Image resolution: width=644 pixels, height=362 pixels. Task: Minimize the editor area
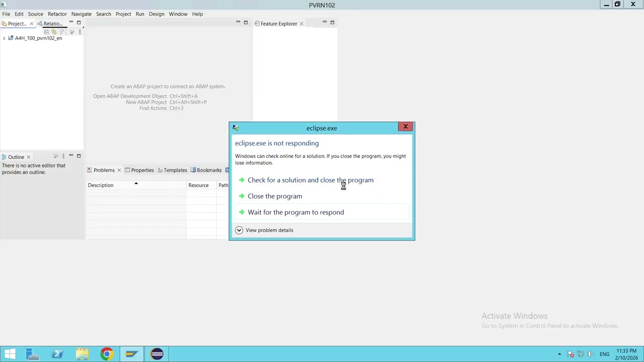pyautogui.click(x=238, y=23)
